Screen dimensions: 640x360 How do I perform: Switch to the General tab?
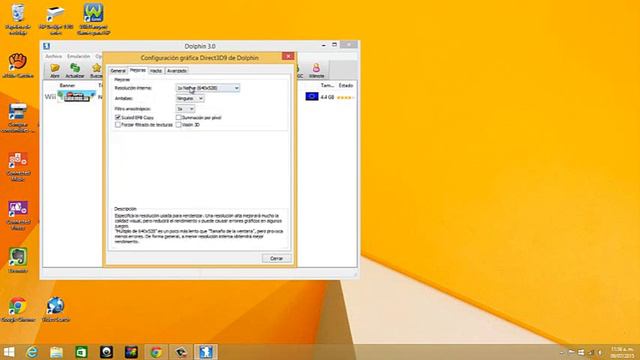118,71
